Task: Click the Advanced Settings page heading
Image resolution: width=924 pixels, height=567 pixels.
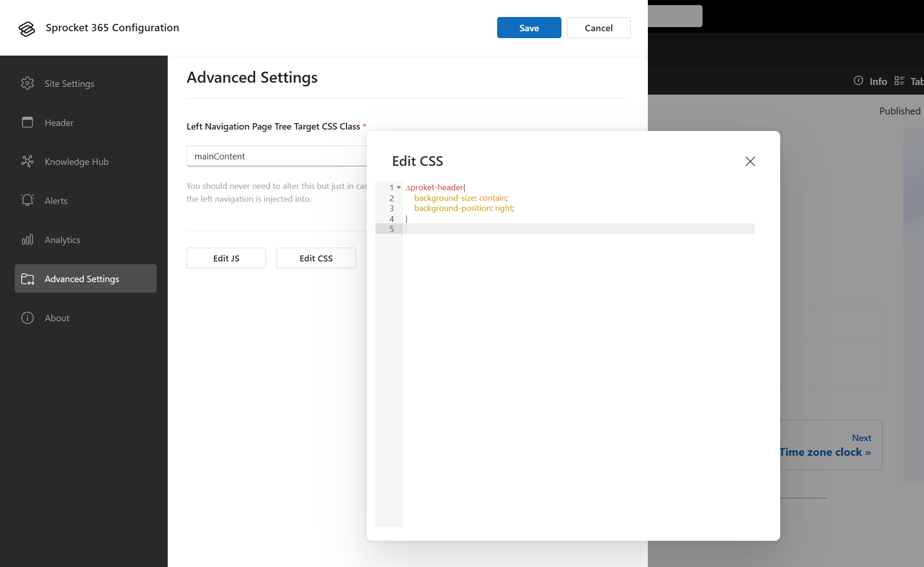Action: [252, 77]
